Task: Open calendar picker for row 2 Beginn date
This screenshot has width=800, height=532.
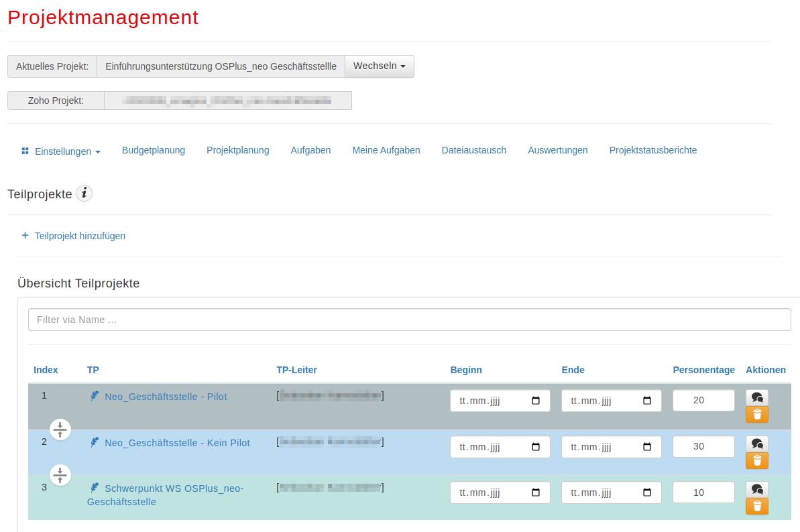Action: pos(536,447)
